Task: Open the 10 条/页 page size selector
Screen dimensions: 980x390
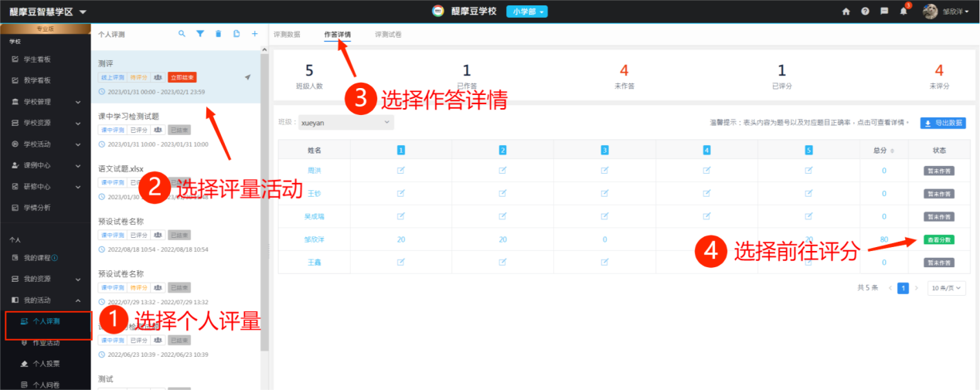Action: pyautogui.click(x=948, y=287)
